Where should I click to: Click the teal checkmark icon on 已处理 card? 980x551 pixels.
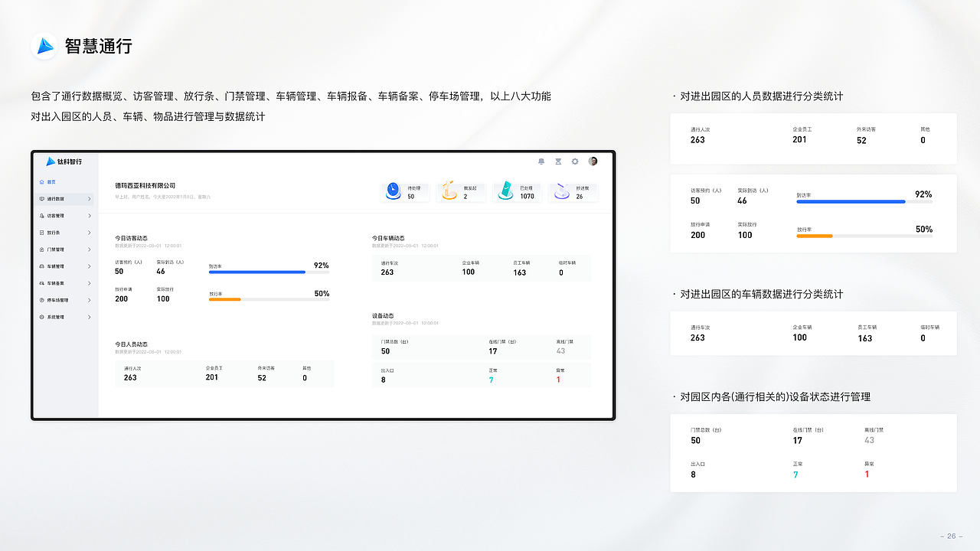(506, 191)
